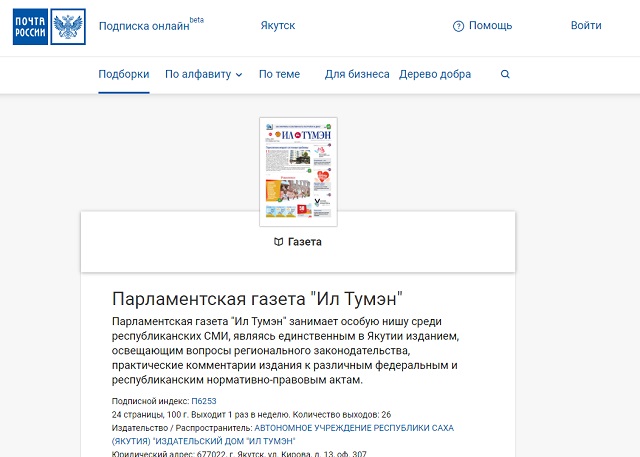Switch to the Подборки tab
Viewport: 640px width, 457px height.
click(x=124, y=74)
